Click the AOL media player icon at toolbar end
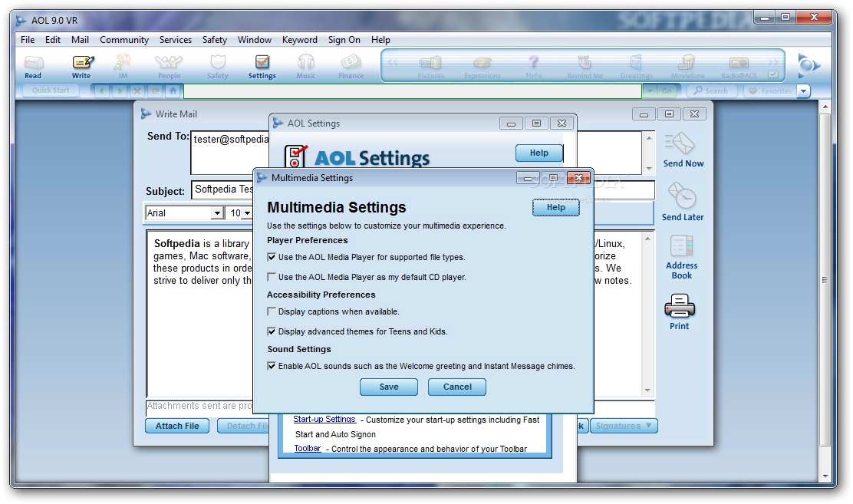 [808, 65]
